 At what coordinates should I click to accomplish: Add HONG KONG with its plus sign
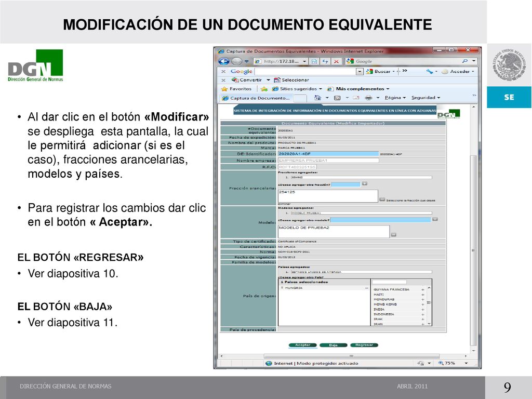click(x=423, y=304)
